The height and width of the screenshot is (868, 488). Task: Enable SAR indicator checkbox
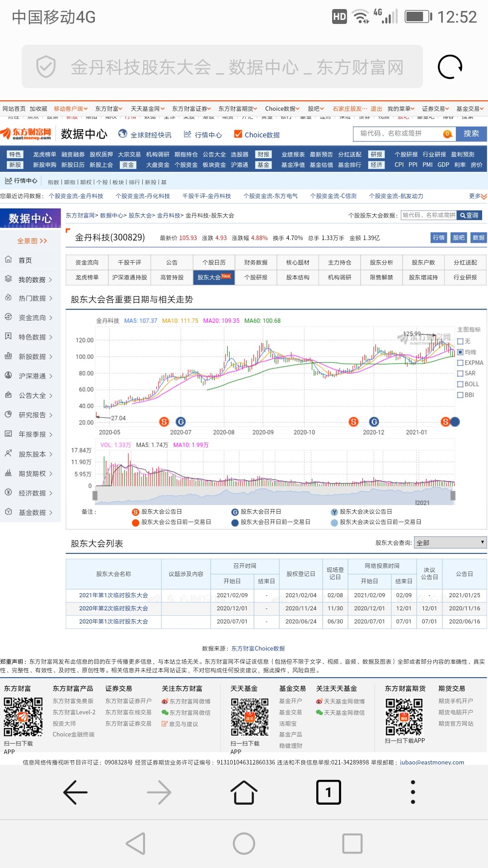(x=460, y=373)
